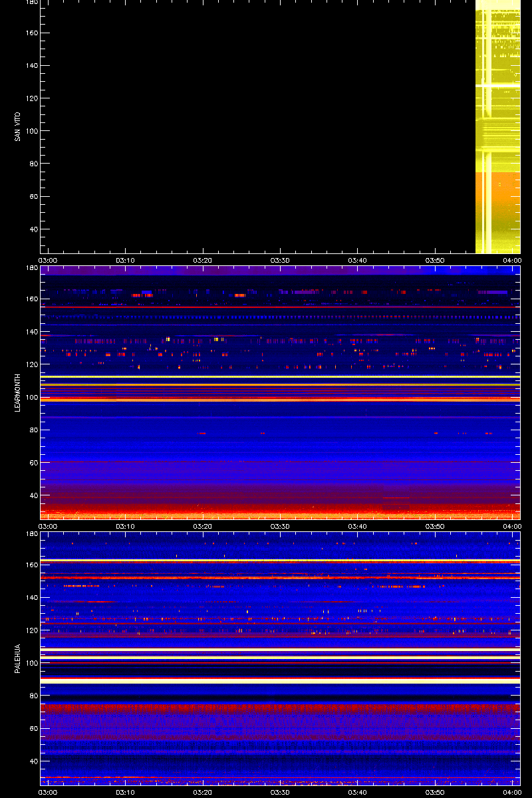
Task: Choose the 03:10 tick under Palehua panel
Action: [125, 792]
